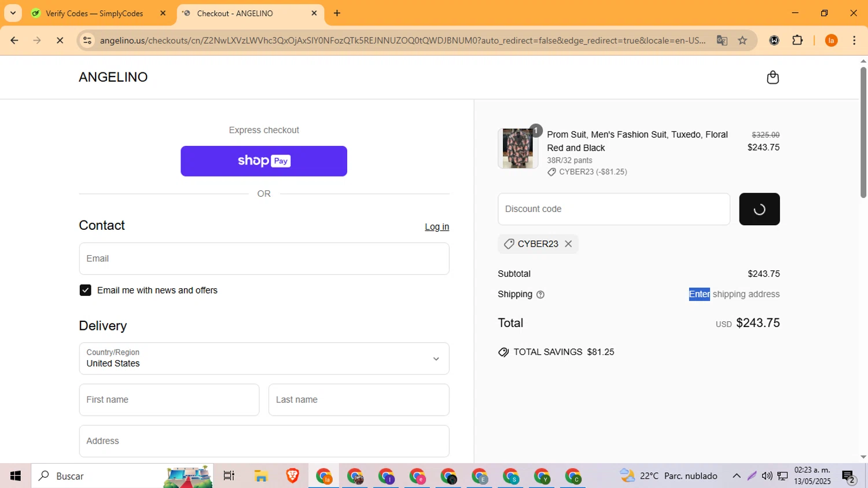Viewport: 868px width, 488px height.
Task: Click the ANGELINO store logo
Action: click(x=113, y=77)
